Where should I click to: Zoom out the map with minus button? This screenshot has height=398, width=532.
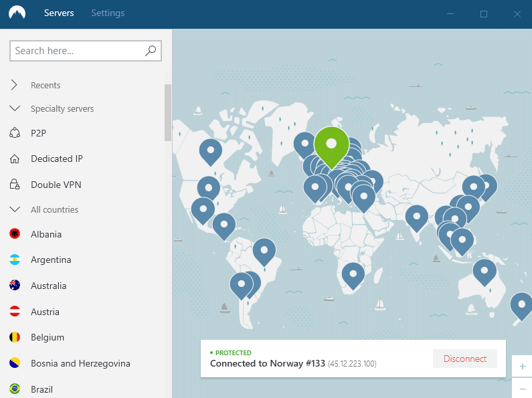(x=523, y=389)
